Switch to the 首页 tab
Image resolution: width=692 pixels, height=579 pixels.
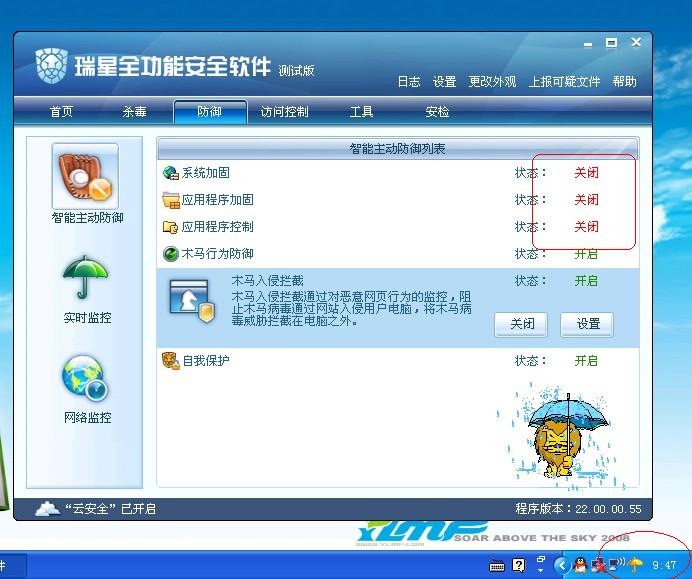[x=61, y=112]
